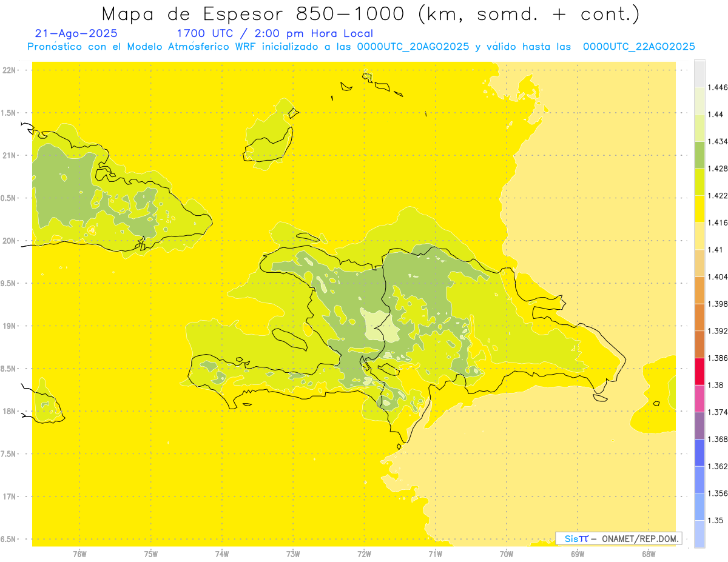Click the legend value '1.368'
The width and height of the screenshot is (728, 562).
718,439
